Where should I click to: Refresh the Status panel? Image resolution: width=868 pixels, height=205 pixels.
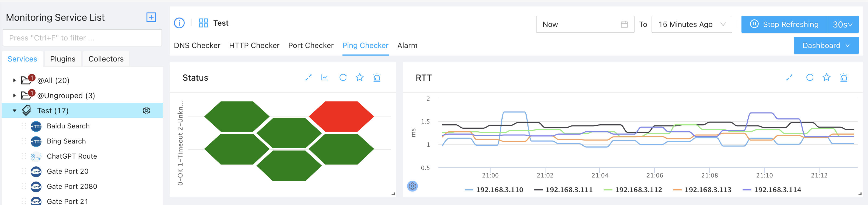(x=343, y=78)
